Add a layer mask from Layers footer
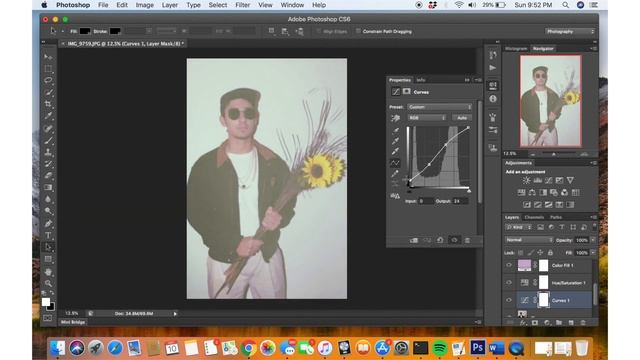The height and width of the screenshot is (360, 640). (x=535, y=323)
